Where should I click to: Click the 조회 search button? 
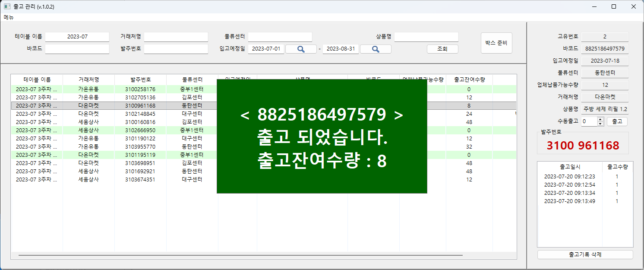pyautogui.click(x=442, y=49)
